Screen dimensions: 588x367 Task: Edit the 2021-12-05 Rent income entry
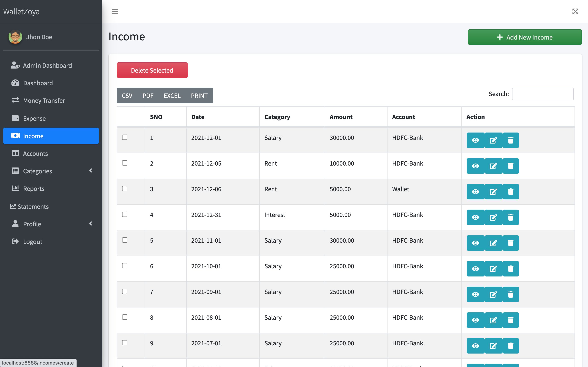click(493, 166)
